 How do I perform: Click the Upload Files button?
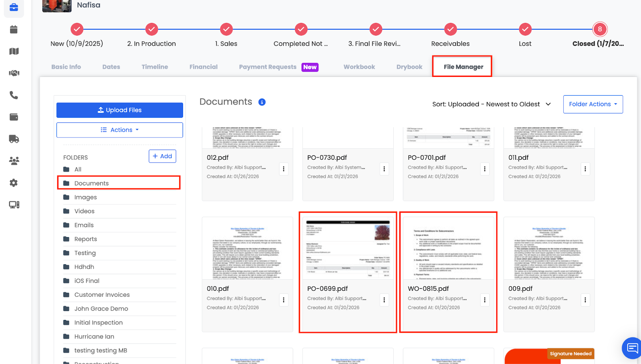pyautogui.click(x=120, y=110)
